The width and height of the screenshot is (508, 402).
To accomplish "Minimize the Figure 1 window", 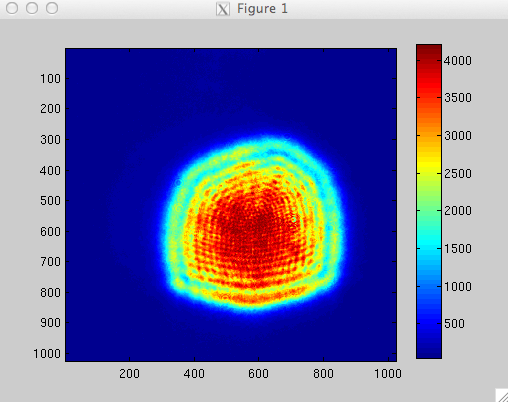I will [x=32, y=8].
